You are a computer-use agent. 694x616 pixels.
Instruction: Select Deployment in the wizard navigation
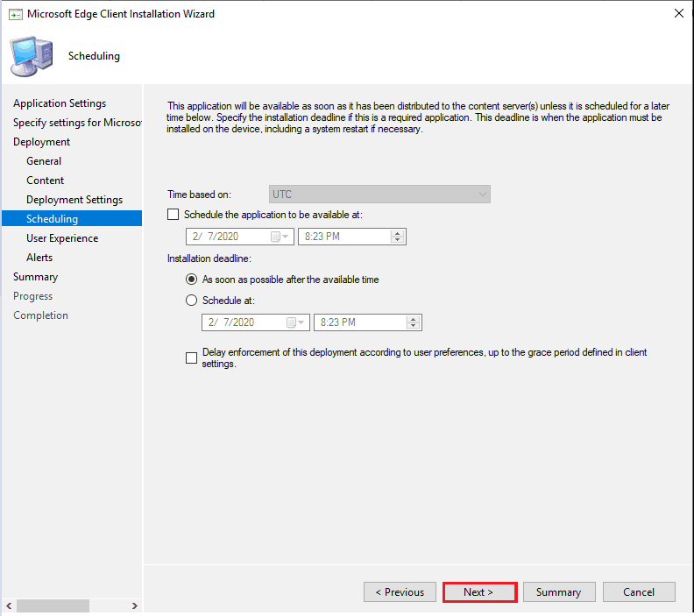tap(41, 142)
